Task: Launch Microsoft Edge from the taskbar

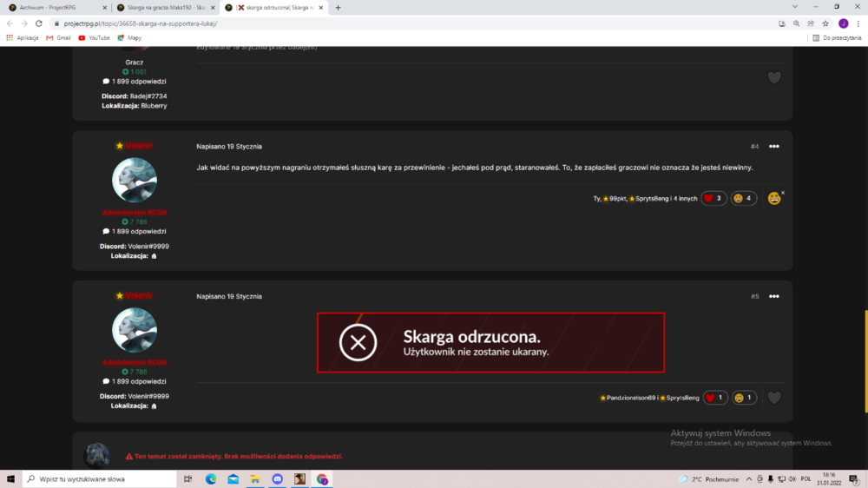Action: coord(211,479)
